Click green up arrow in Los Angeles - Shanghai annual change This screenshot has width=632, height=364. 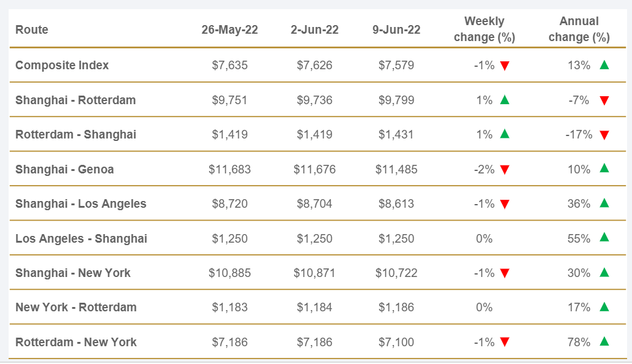point(604,237)
